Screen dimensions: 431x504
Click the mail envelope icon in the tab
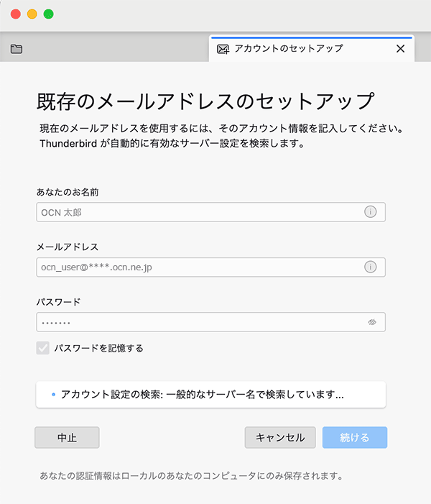point(223,49)
